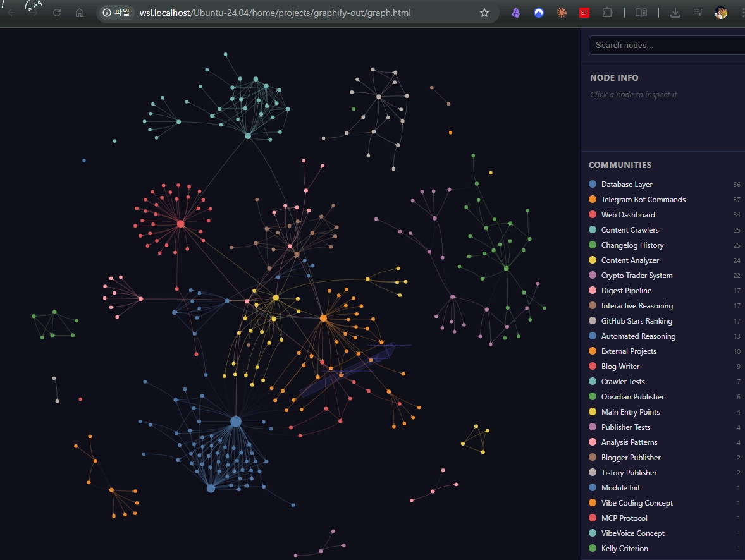
Task: Select the Content Crawlers community
Action: tap(664, 230)
